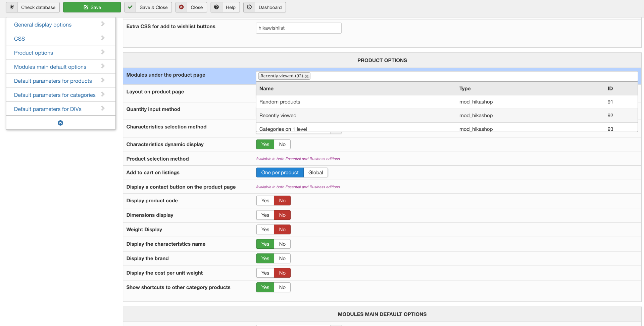Open Product options in side menu

point(34,53)
